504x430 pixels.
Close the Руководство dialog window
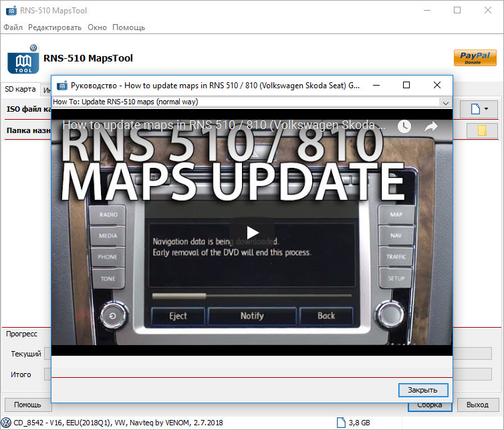437,85
